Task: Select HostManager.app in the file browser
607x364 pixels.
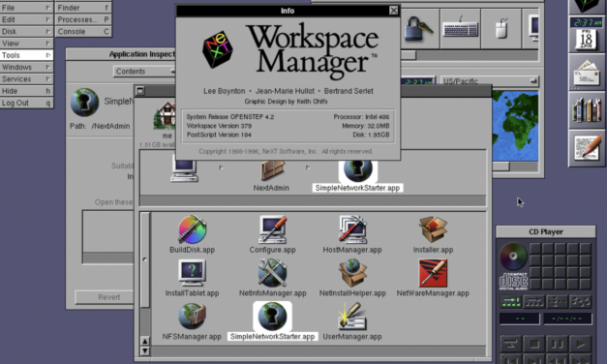Action: click(x=352, y=229)
